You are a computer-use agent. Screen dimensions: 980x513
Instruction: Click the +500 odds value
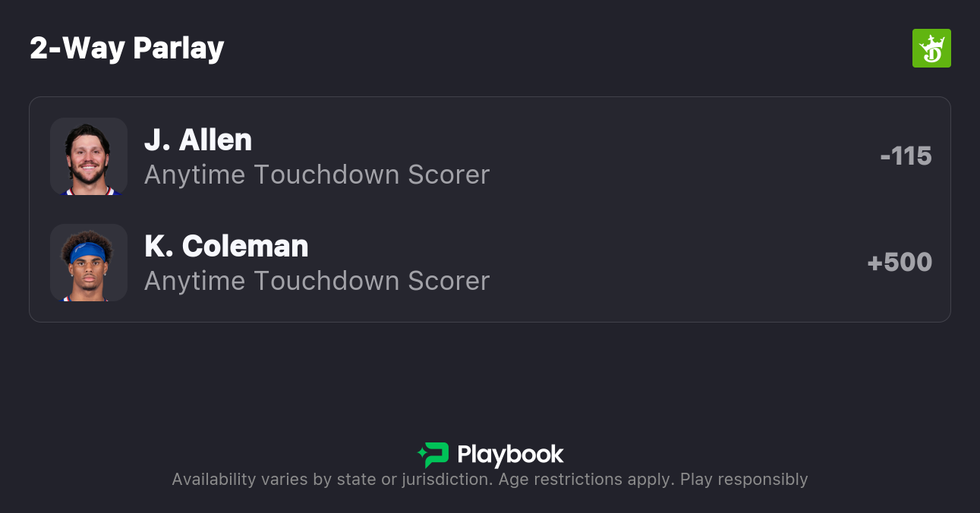click(x=900, y=263)
